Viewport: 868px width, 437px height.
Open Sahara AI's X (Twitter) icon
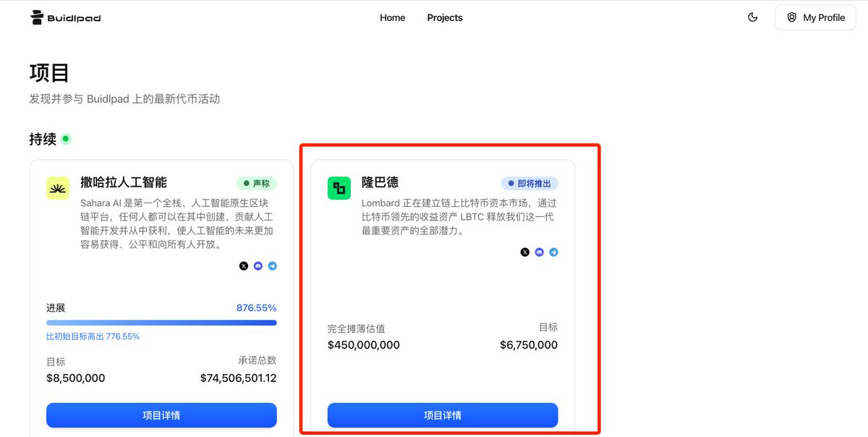click(x=243, y=266)
